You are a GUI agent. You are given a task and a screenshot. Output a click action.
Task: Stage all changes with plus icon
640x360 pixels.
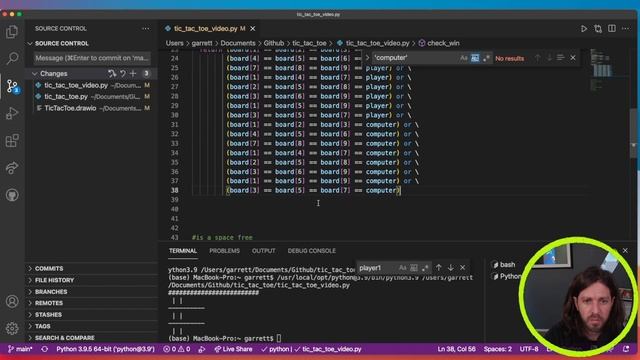pyautogui.click(x=133, y=73)
